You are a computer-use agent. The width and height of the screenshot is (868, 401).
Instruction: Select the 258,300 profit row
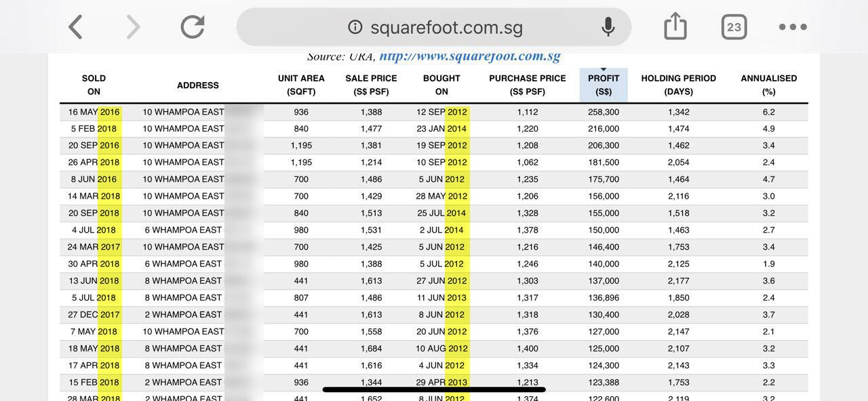[604, 112]
